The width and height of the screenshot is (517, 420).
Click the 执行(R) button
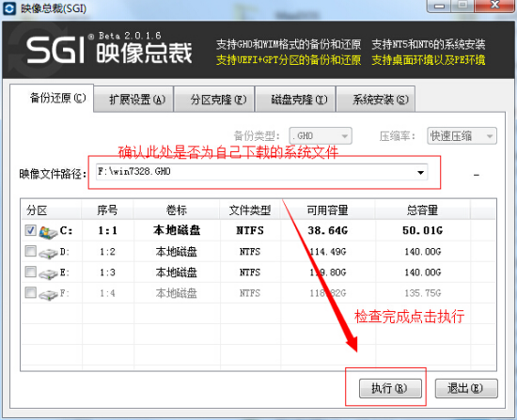(390, 388)
